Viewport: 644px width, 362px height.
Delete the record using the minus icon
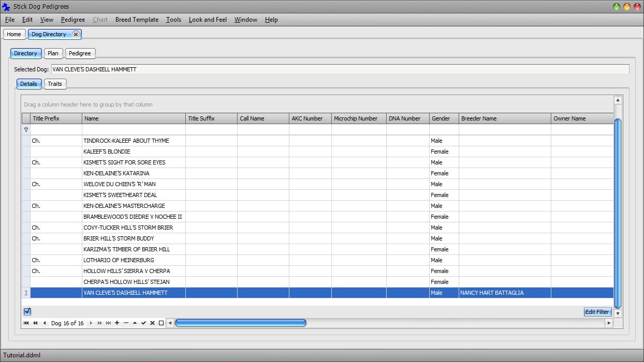[x=126, y=323]
